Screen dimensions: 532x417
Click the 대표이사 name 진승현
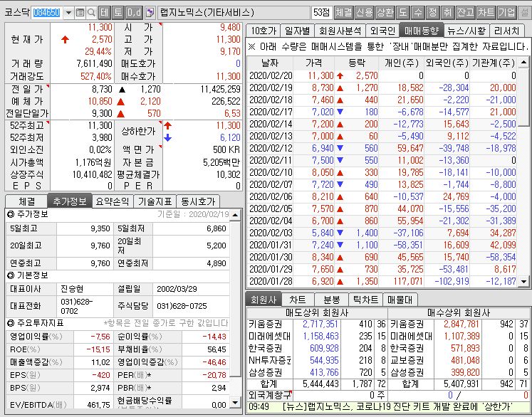coord(72,289)
